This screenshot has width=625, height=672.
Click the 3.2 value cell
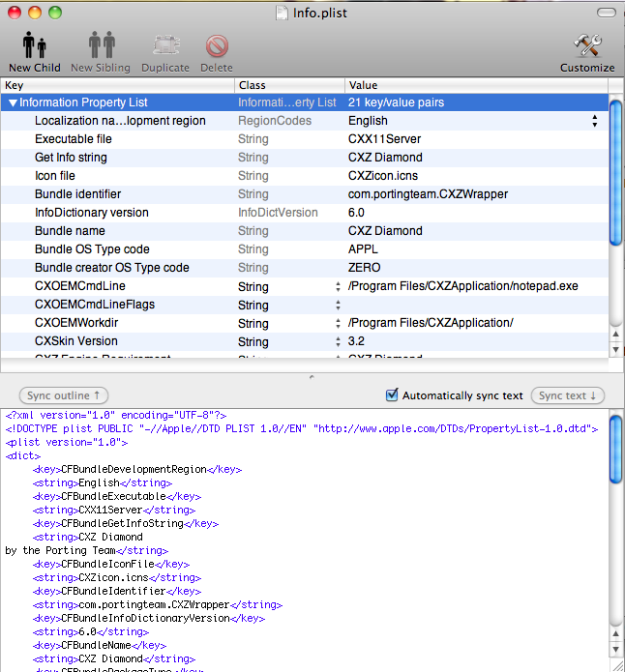click(x=356, y=341)
